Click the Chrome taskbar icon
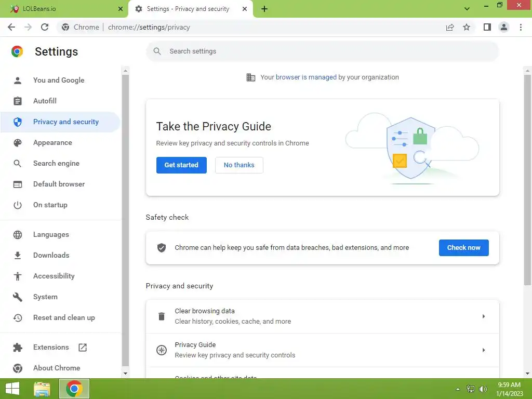 tap(74, 389)
